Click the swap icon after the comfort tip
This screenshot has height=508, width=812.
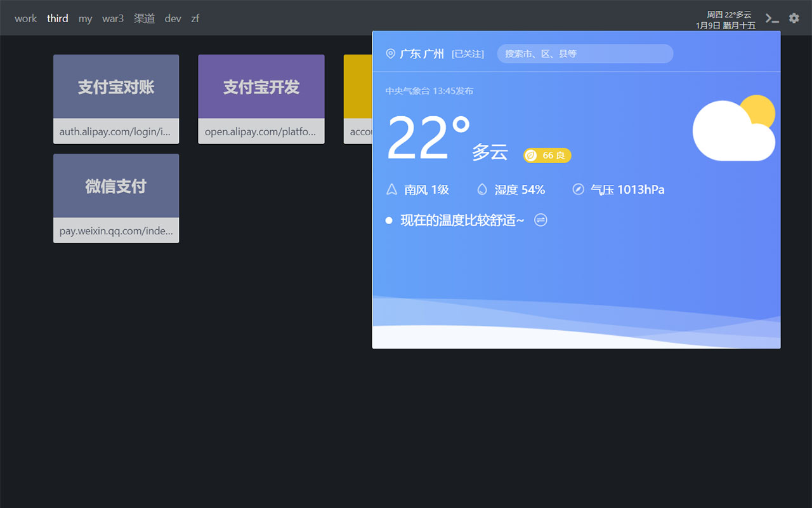coord(540,220)
